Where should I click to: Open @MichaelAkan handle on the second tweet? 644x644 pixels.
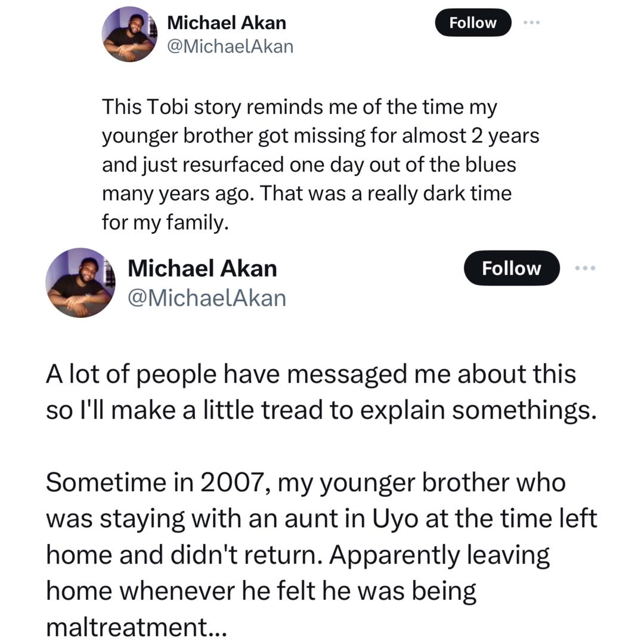click(207, 297)
